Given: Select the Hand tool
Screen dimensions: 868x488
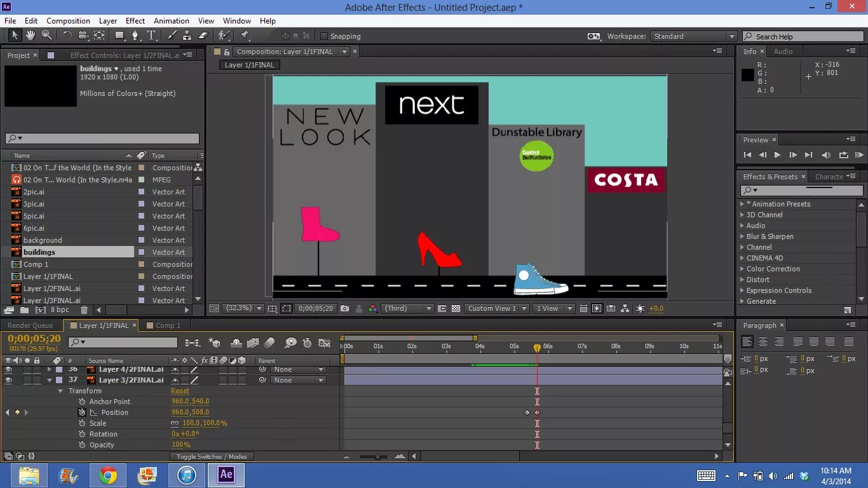Looking at the screenshot, I should tap(32, 36).
